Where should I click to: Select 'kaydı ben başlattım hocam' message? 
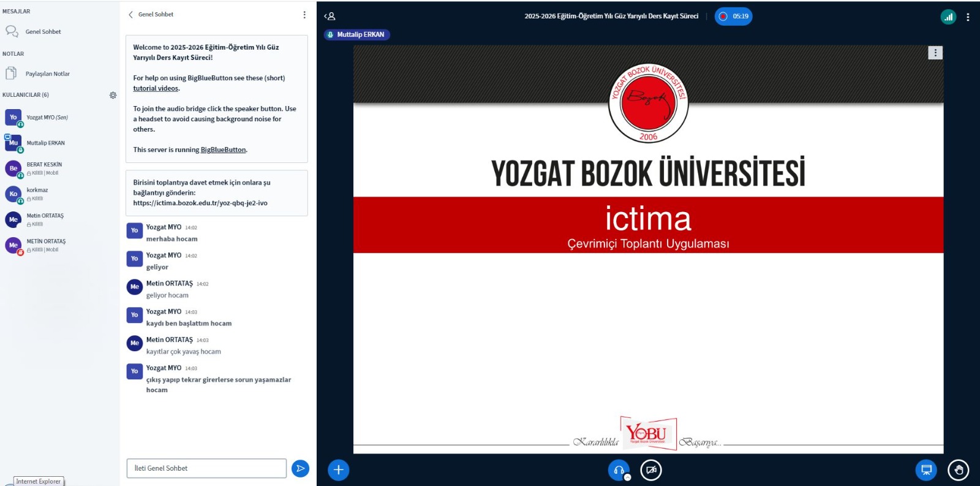(189, 324)
